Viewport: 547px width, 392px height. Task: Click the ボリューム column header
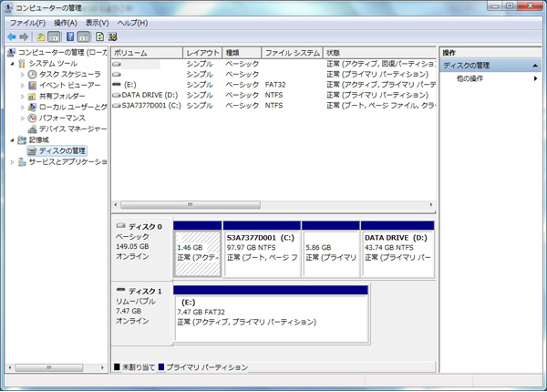click(x=146, y=53)
